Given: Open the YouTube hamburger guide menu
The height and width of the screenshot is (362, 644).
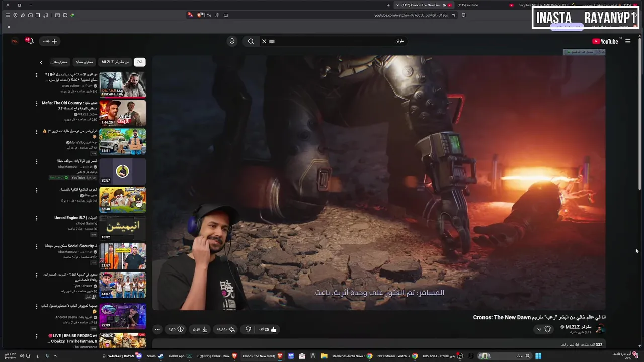Looking at the screenshot, I should (628, 41).
